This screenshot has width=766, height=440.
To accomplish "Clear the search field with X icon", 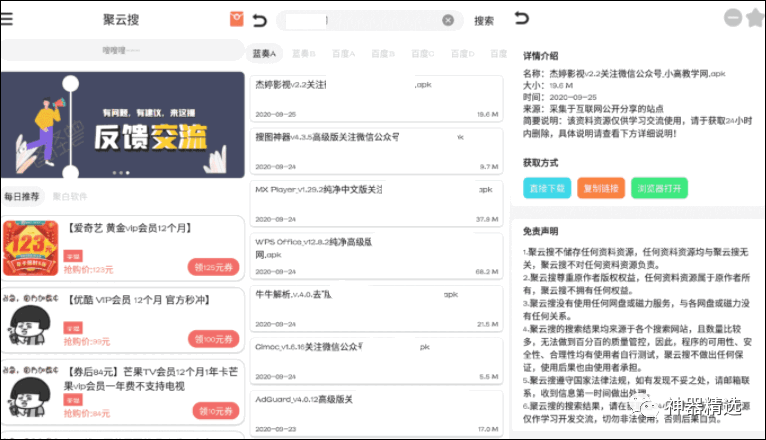I will coord(447,20).
